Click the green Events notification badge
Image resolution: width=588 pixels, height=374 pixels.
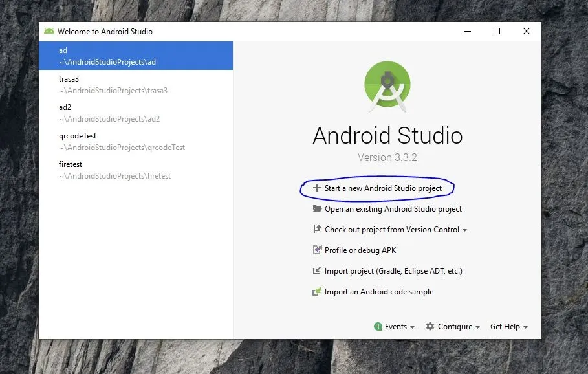click(378, 327)
